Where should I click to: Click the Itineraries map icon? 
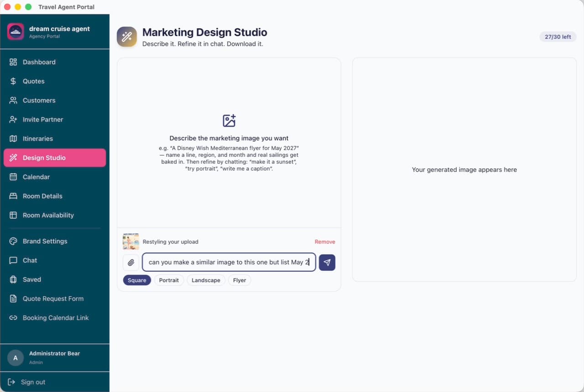point(13,139)
